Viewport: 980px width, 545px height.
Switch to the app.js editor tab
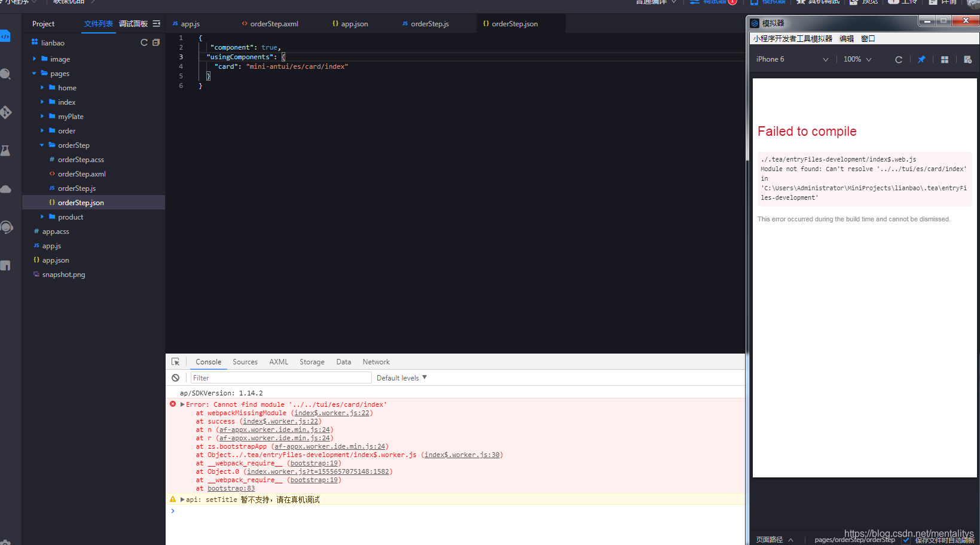tap(190, 24)
